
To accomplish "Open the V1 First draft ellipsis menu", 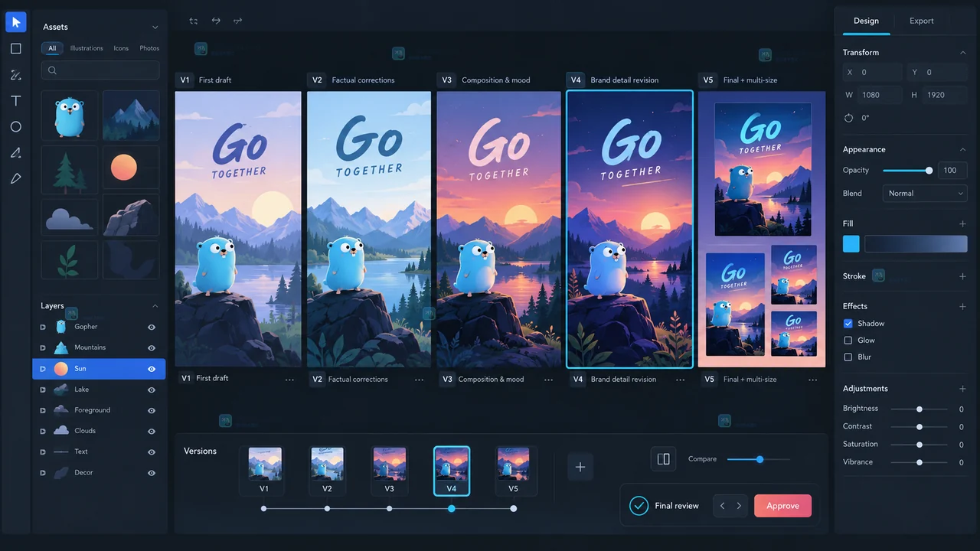I will click(x=289, y=380).
